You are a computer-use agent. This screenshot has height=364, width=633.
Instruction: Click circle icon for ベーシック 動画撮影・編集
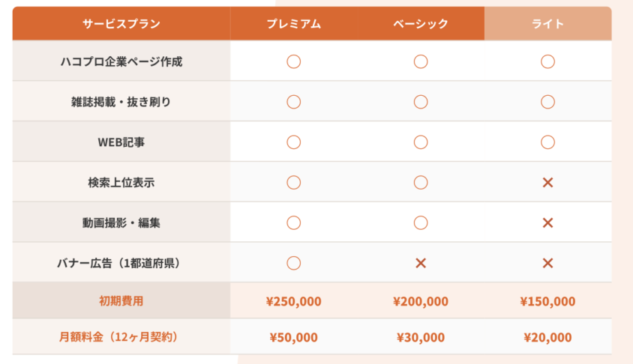[x=421, y=223]
